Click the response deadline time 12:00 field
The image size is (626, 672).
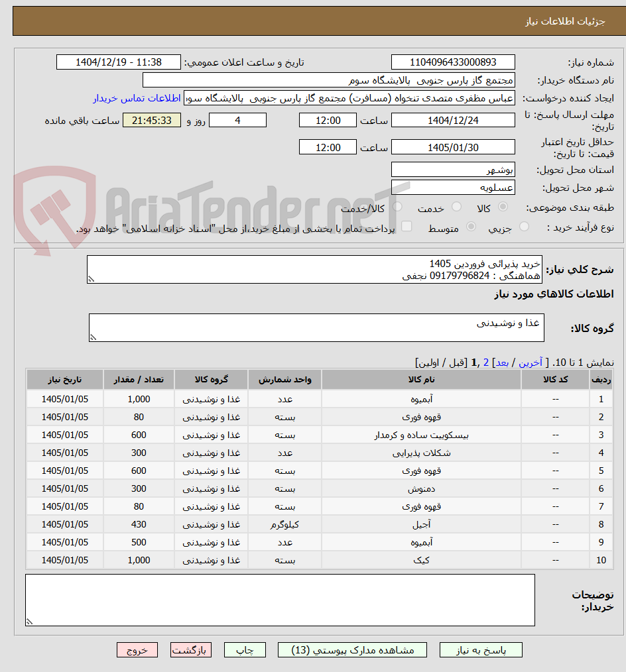[x=328, y=121]
